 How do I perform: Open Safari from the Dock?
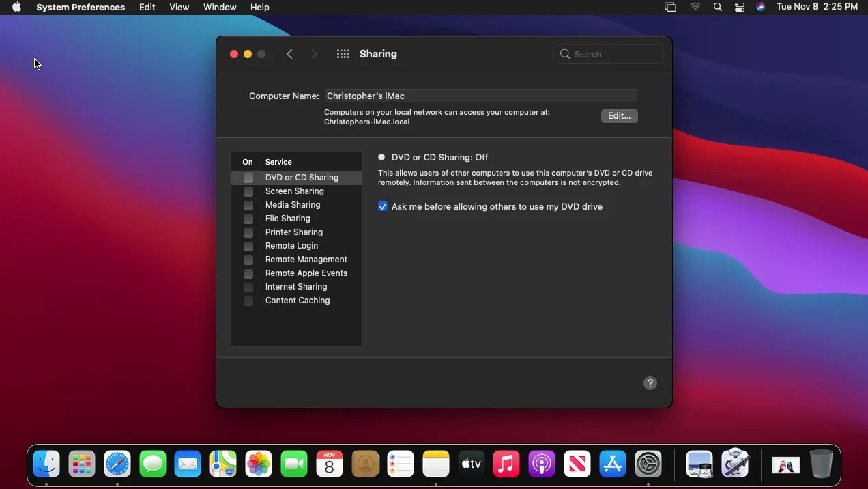coord(117,464)
